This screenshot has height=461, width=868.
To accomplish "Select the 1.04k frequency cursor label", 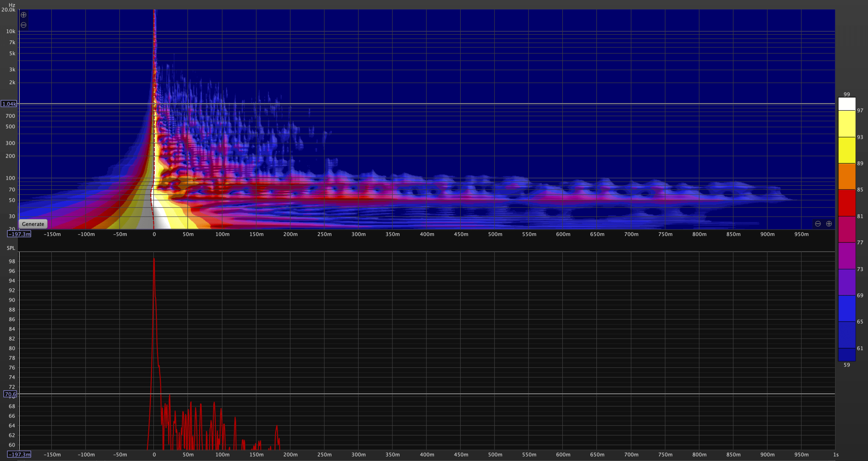I will click(x=9, y=104).
